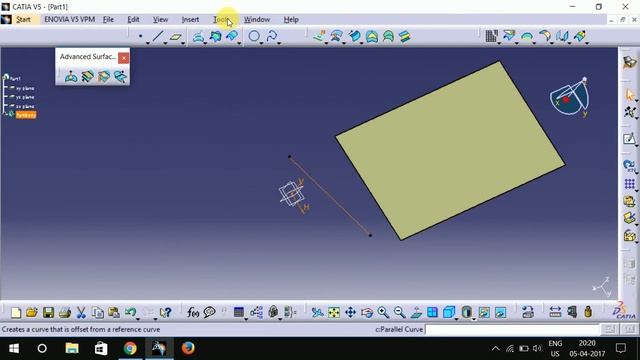
Task: Open the Windows notification center icon
Action: (621, 348)
